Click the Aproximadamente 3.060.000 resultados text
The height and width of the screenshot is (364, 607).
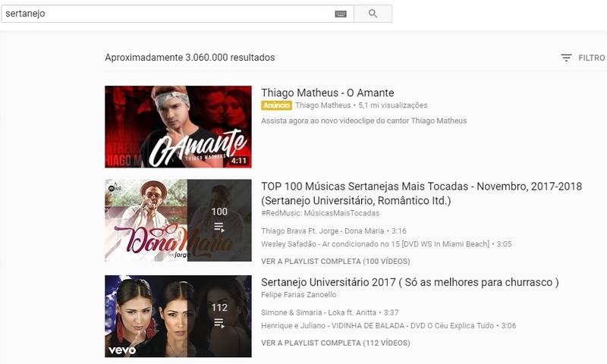click(190, 58)
